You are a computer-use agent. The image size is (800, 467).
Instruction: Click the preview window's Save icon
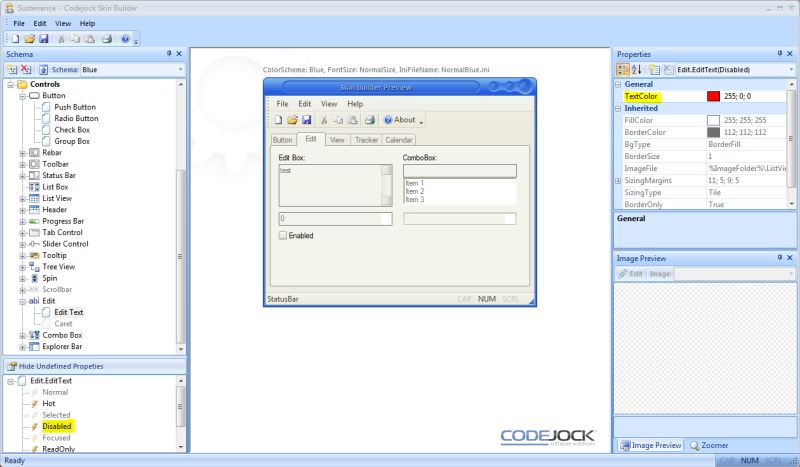[307, 120]
